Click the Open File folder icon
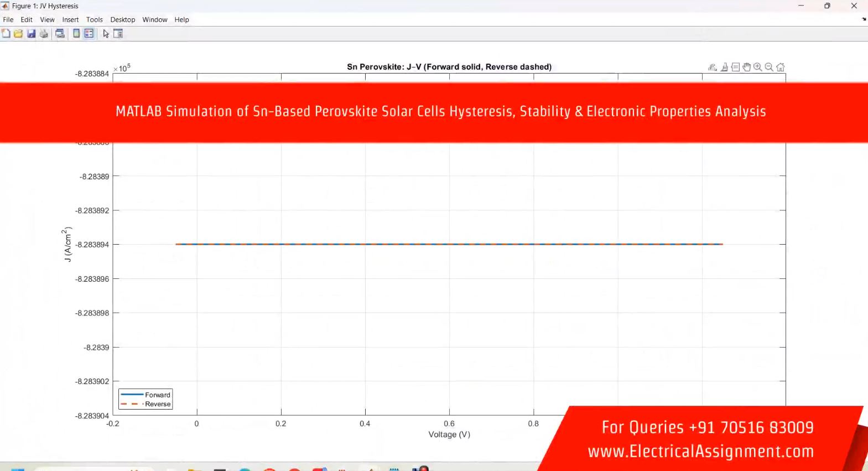The image size is (868, 471). click(18, 34)
